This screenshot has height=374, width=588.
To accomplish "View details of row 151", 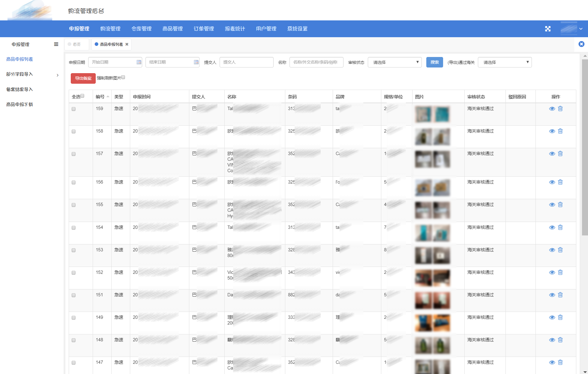I will click(x=552, y=295).
